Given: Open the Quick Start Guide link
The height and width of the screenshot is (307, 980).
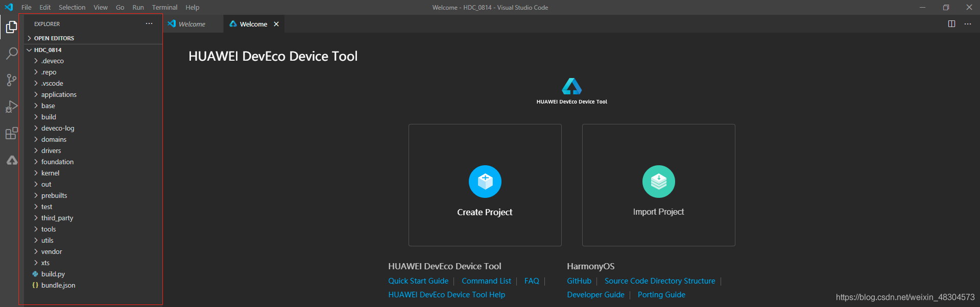Looking at the screenshot, I should coord(418,281).
